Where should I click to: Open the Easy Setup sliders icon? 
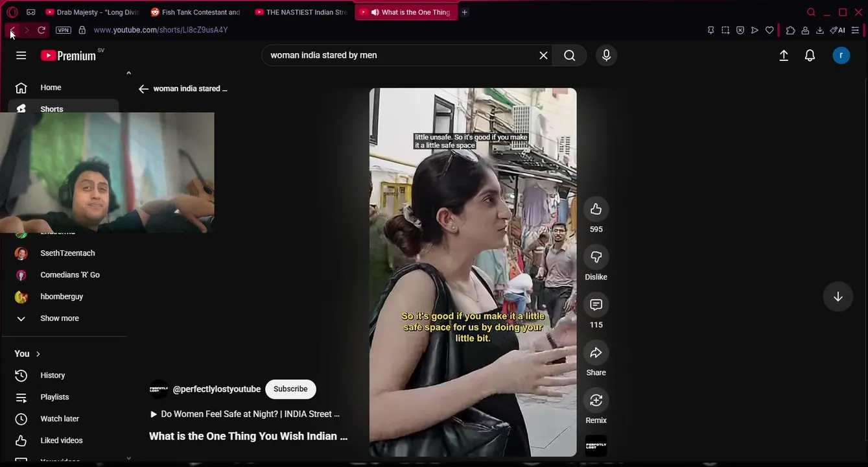coord(856,30)
